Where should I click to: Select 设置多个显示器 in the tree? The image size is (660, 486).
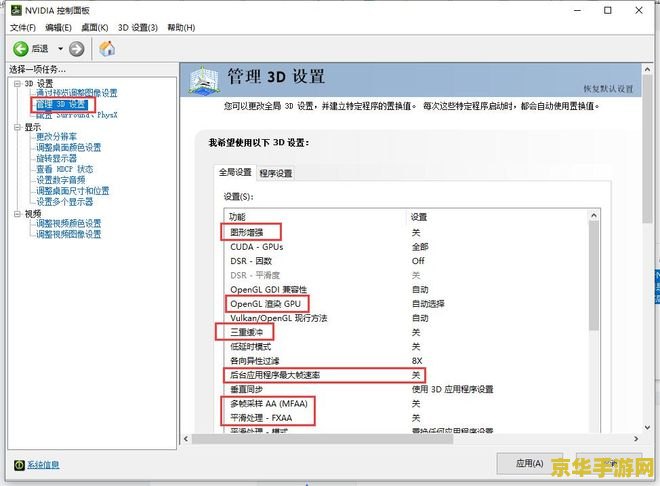64,202
